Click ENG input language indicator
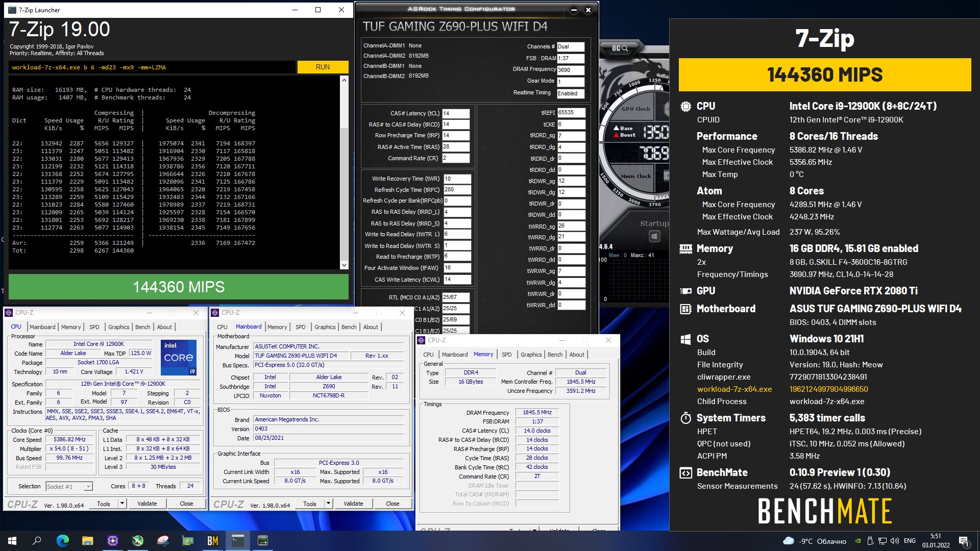The image size is (980, 551). point(910,541)
